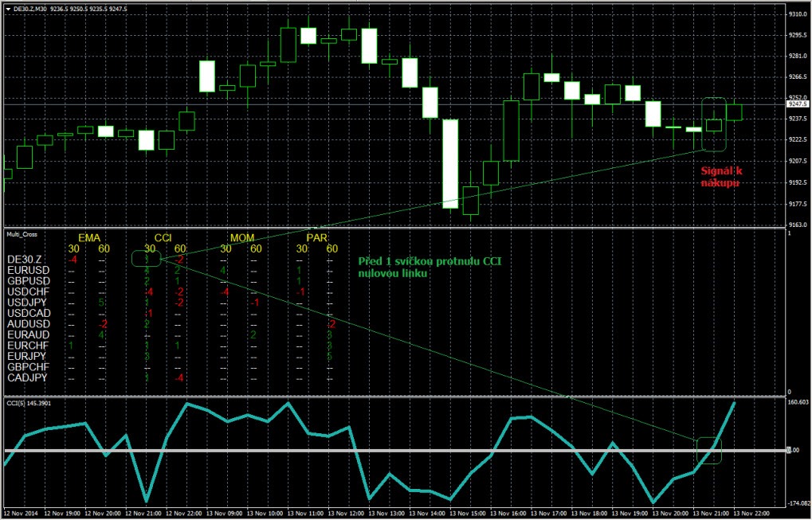Select the EURAUD row label

(29, 334)
